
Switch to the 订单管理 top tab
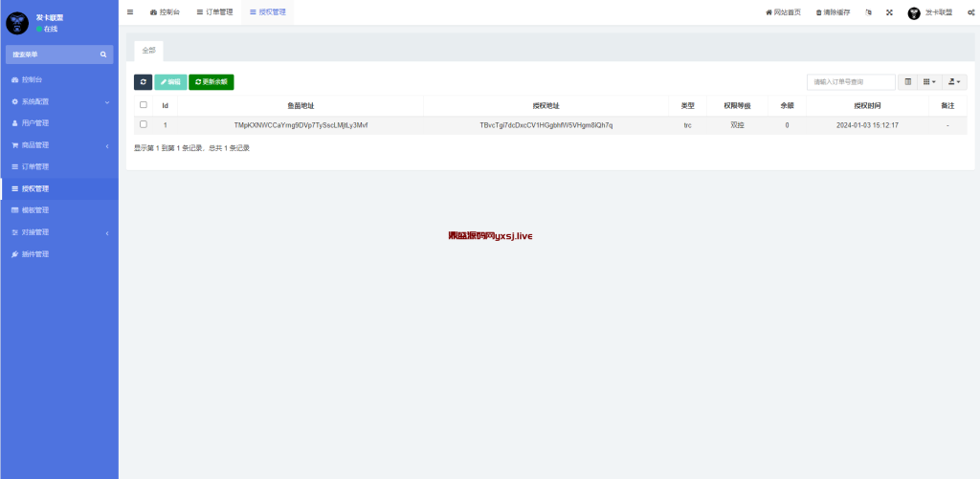pos(213,12)
